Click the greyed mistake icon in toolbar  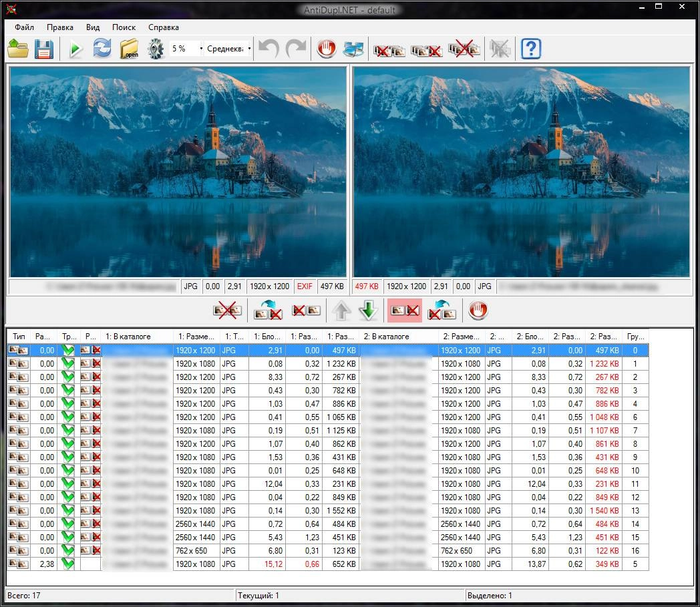tap(500, 49)
